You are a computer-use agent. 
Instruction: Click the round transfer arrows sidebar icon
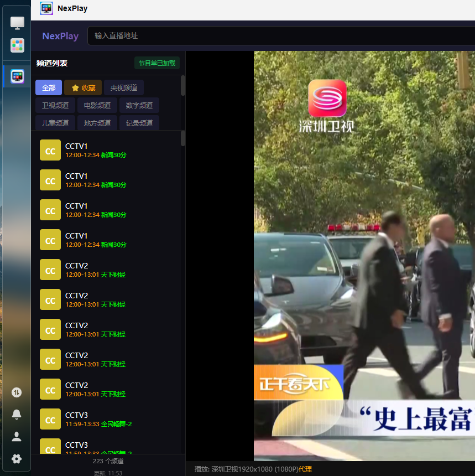17,392
